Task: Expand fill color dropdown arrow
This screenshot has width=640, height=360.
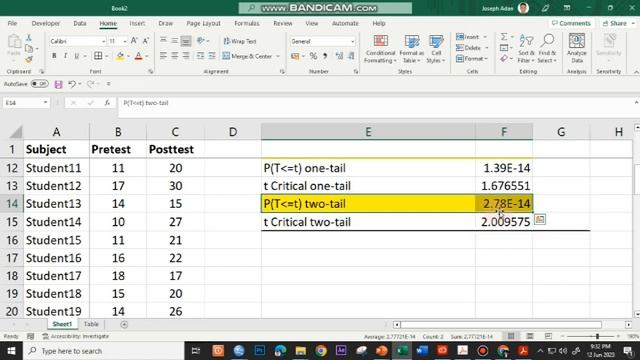Action: coord(128,56)
